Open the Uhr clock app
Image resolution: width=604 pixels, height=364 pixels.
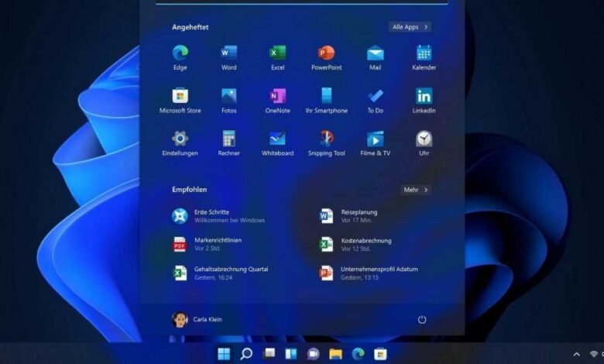click(x=424, y=144)
